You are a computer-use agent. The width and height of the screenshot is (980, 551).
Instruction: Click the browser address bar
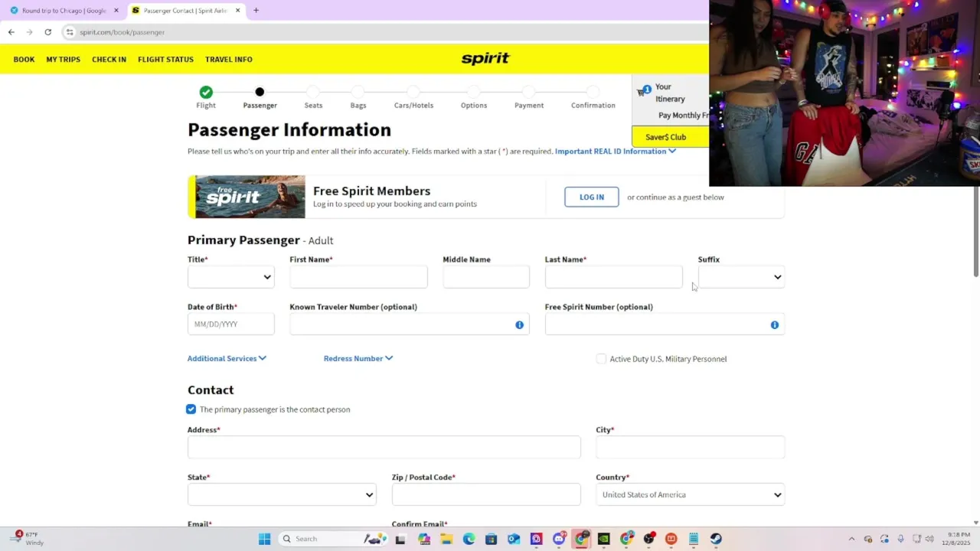(383, 32)
